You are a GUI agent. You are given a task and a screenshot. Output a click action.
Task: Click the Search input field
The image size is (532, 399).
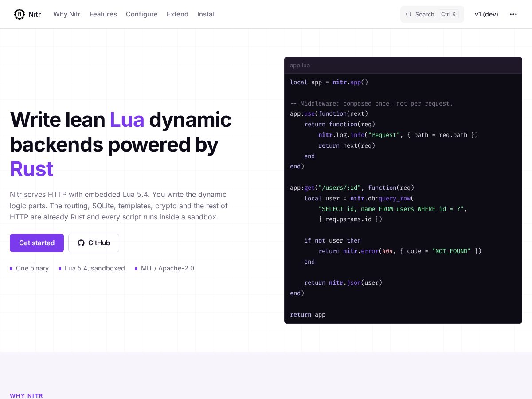coord(432,14)
